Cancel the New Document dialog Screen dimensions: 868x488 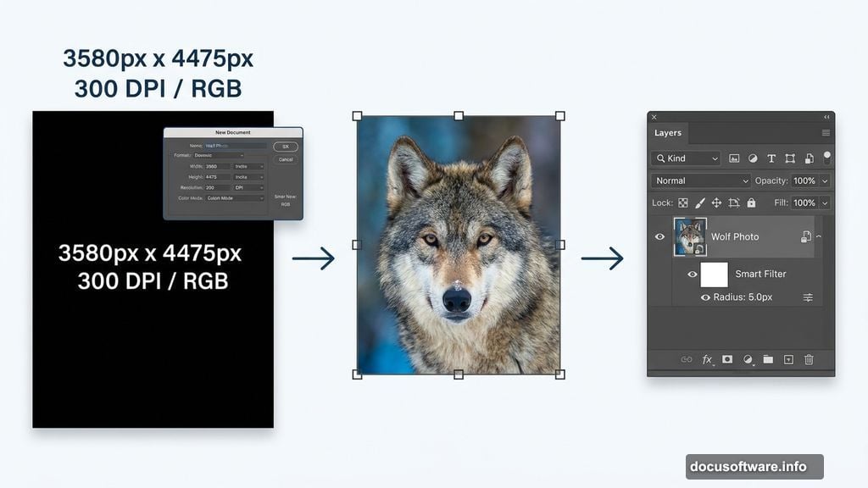(x=286, y=159)
